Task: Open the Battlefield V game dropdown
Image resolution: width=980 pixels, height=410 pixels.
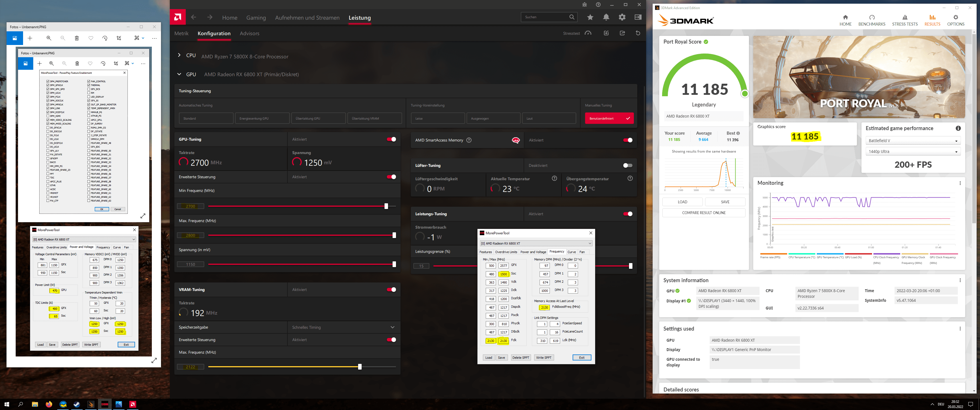Action: [913, 140]
